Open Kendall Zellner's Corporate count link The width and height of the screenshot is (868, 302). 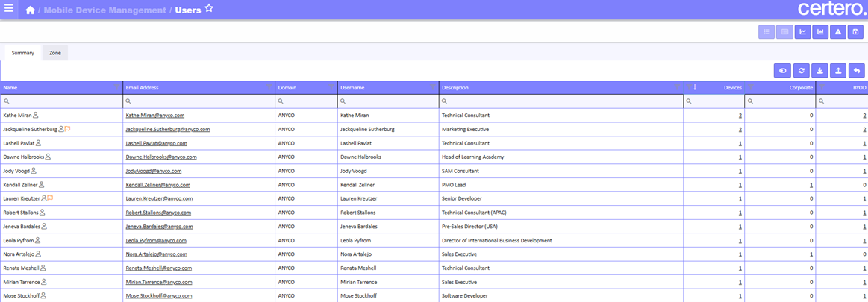(811, 185)
